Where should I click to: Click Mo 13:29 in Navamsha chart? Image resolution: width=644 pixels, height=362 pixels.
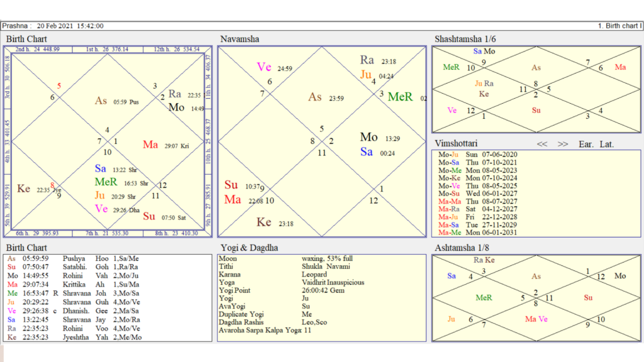(x=380, y=137)
